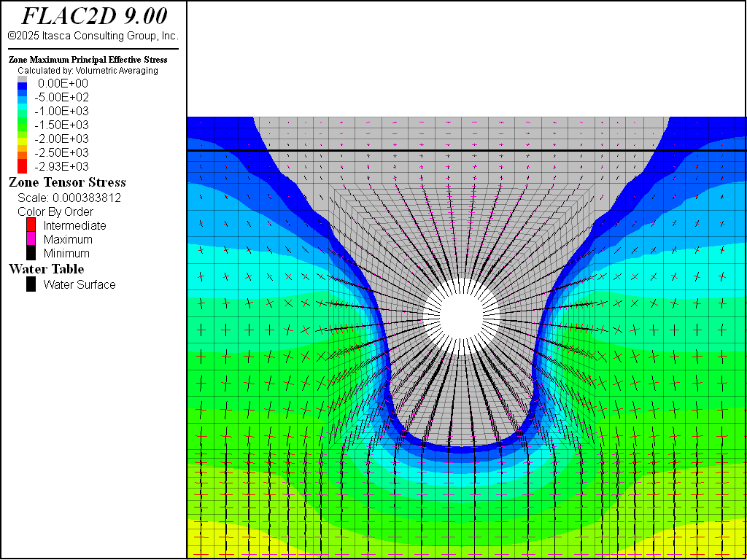This screenshot has height=560, width=747.
Task: Select the Water Table heading
Action: tap(47, 270)
